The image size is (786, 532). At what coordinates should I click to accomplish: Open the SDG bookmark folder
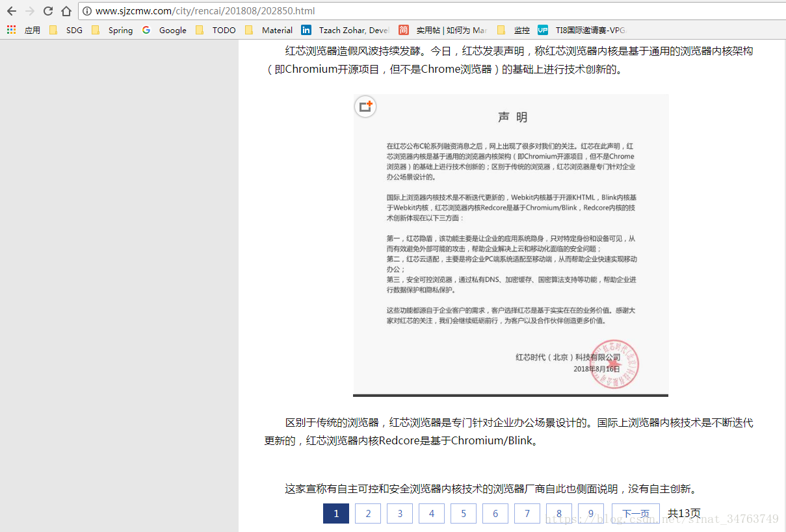click(x=66, y=30)
